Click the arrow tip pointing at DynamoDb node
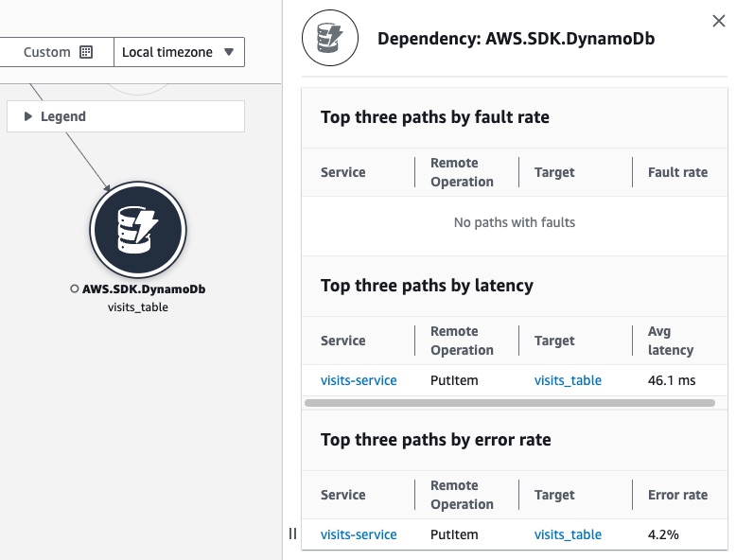Image resolution: width=736 pixels, height=560 pixels. pyautogui.click(x=109, y=188)
